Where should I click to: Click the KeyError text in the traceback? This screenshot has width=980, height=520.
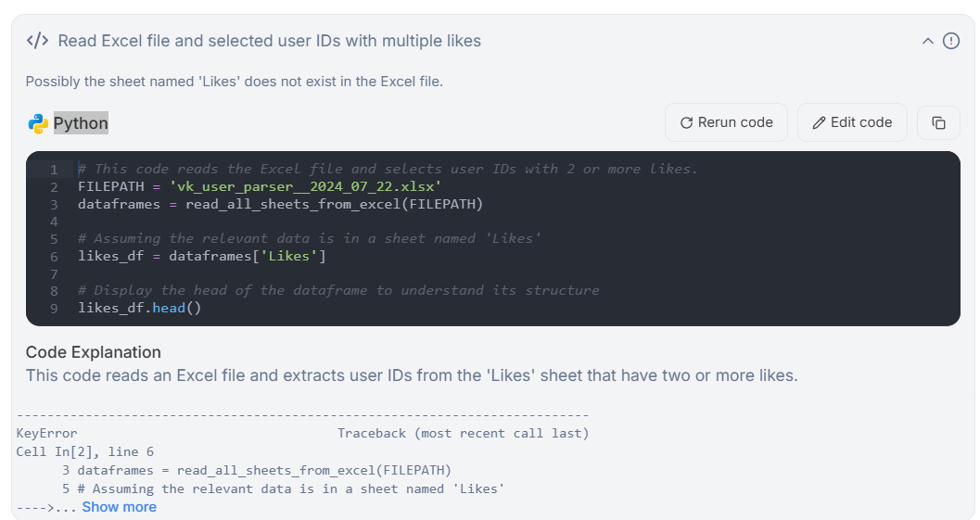pyautogui.click(x=46, y=433)
